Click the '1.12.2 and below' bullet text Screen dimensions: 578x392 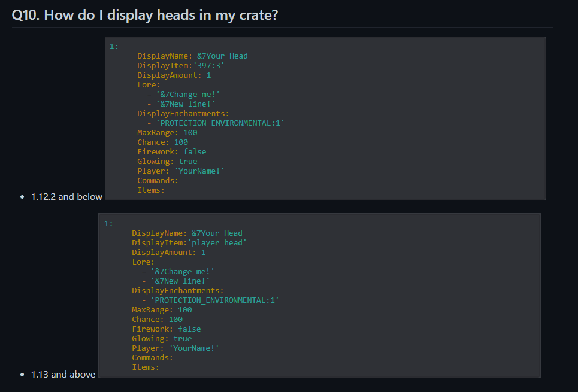coord(66,196)
